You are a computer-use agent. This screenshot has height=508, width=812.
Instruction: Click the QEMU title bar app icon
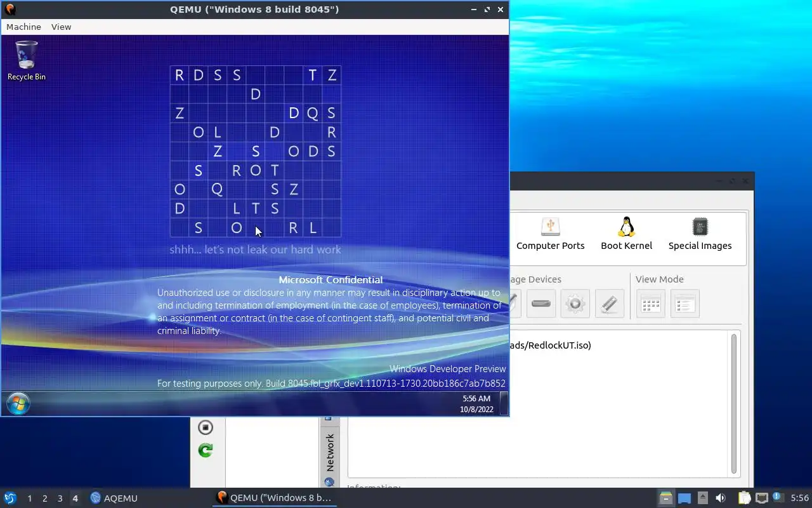click(10, 10)
